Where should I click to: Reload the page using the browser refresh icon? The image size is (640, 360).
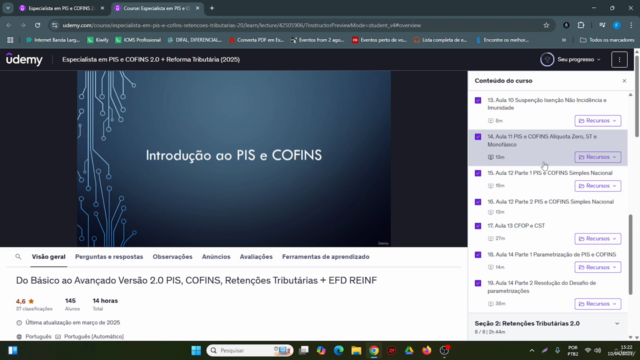[x=38, y=25]
